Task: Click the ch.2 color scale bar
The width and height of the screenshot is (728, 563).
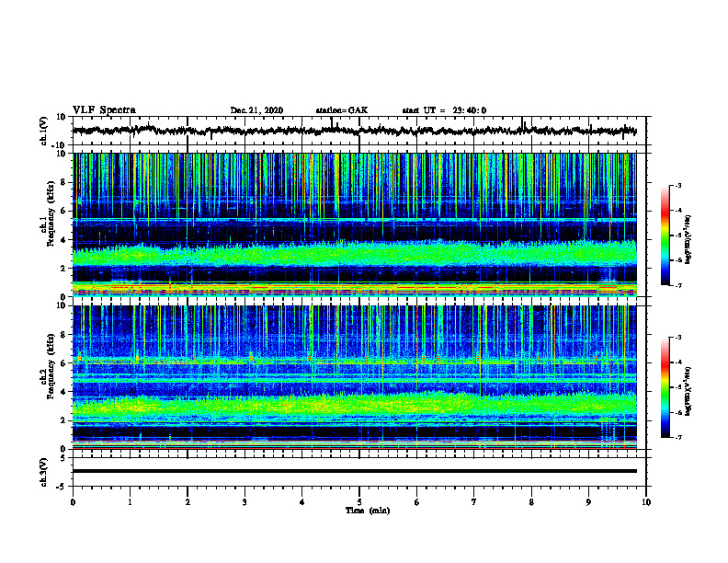Action: [x=665, y=387]
